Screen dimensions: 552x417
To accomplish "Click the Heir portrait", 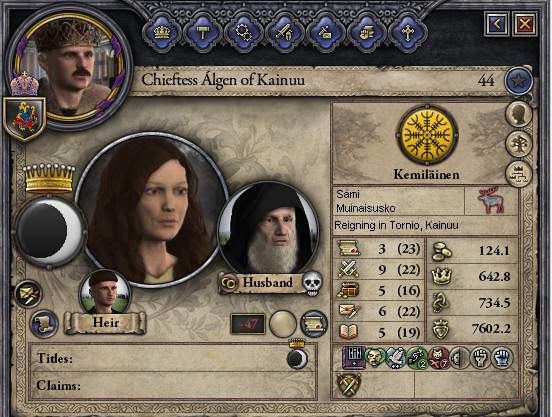I will click(105, 291).
